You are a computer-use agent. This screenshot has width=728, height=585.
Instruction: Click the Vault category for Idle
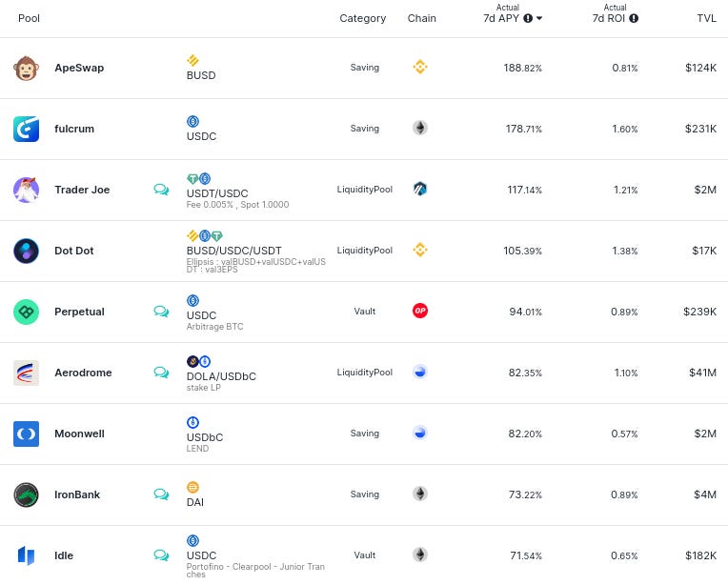(x=365, y=555)
